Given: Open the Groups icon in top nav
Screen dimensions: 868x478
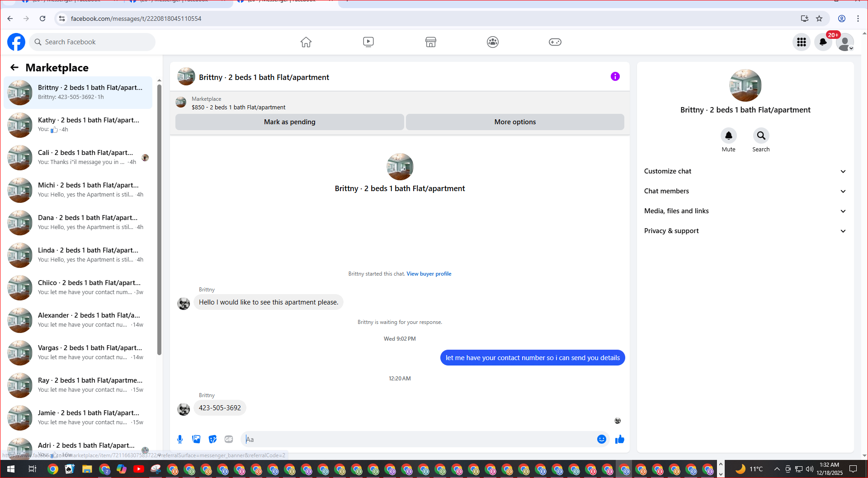Looking at the screenshot, I should (493, 42).
